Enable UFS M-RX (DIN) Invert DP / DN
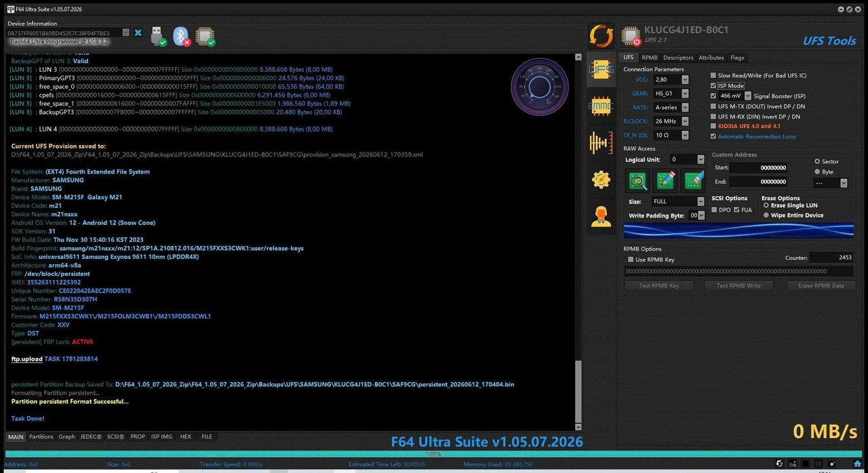This screenshot has height=473, width=868. click(x=713, y=117)
